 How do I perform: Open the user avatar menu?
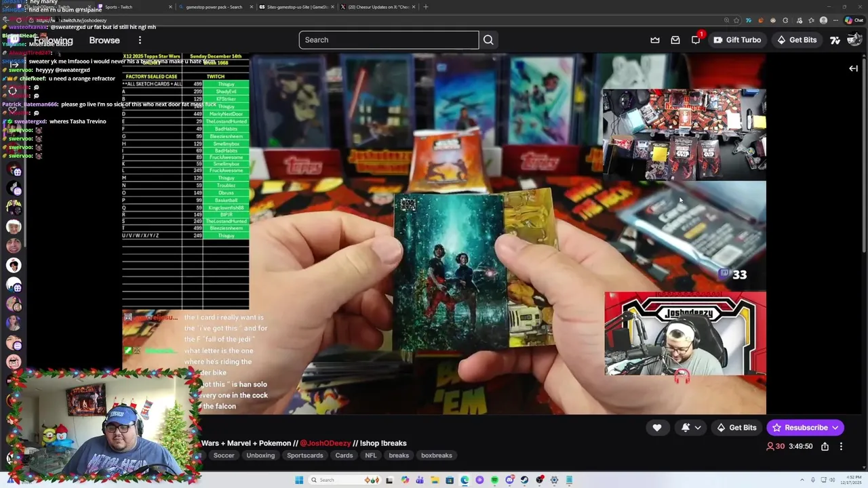point(854,40)
